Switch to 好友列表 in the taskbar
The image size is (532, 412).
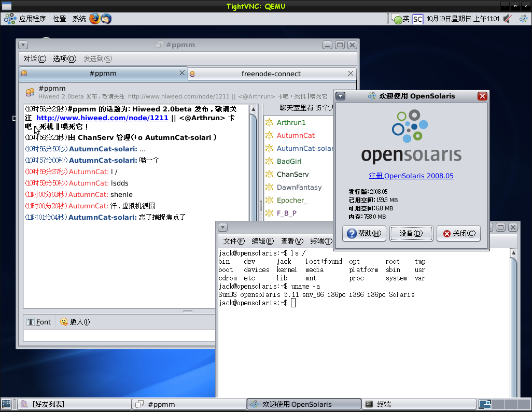pos(74,404)
